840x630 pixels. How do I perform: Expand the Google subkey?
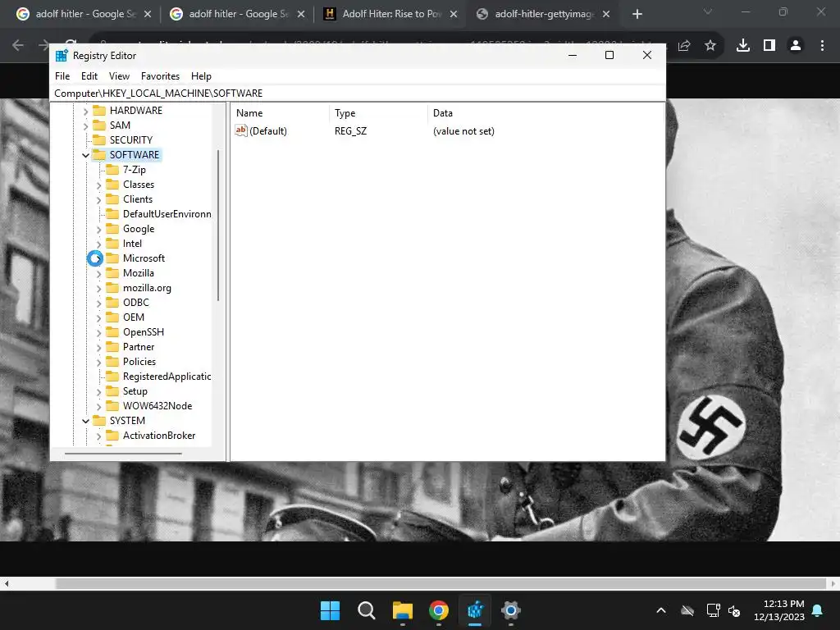point(98,230)
